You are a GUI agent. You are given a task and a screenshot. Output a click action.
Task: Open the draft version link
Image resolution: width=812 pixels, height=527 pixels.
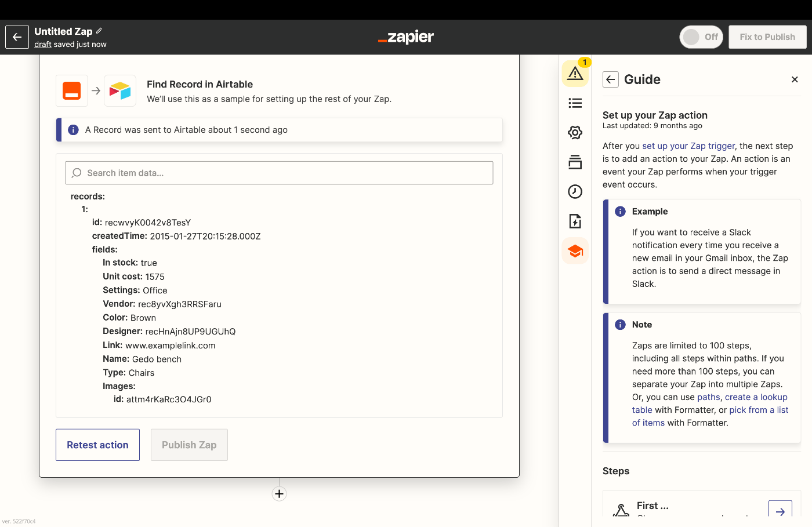(x=42, y=45)
